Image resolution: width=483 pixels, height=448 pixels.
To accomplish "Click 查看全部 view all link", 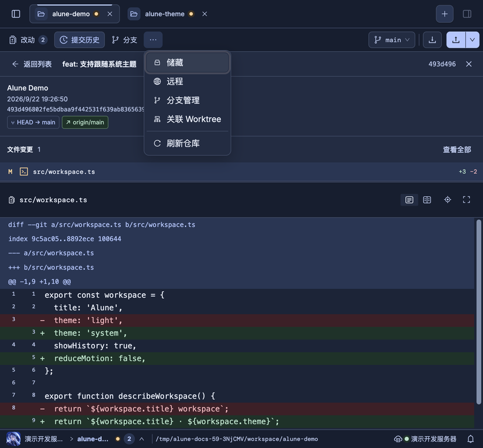I will click(457, 150).
